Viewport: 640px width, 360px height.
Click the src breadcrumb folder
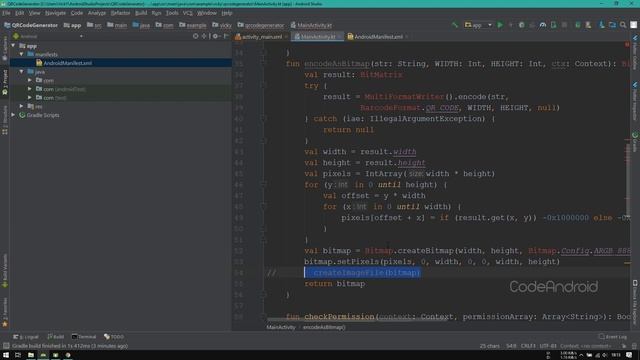(94, 25)
